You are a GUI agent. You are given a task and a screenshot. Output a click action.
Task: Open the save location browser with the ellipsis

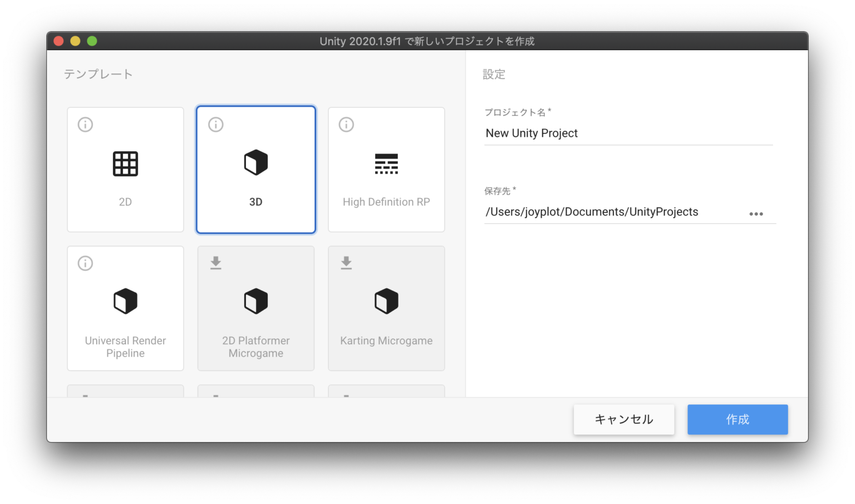[756, 214]
